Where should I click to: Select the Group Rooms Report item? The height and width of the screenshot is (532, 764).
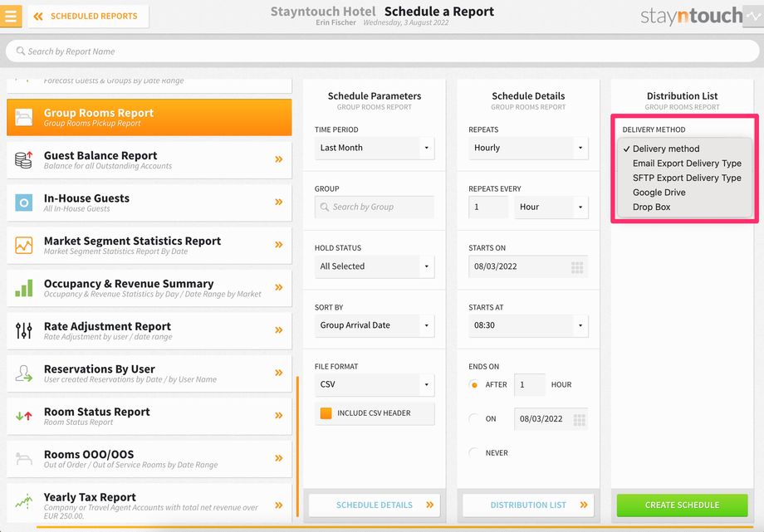click(x=149, y=117)
